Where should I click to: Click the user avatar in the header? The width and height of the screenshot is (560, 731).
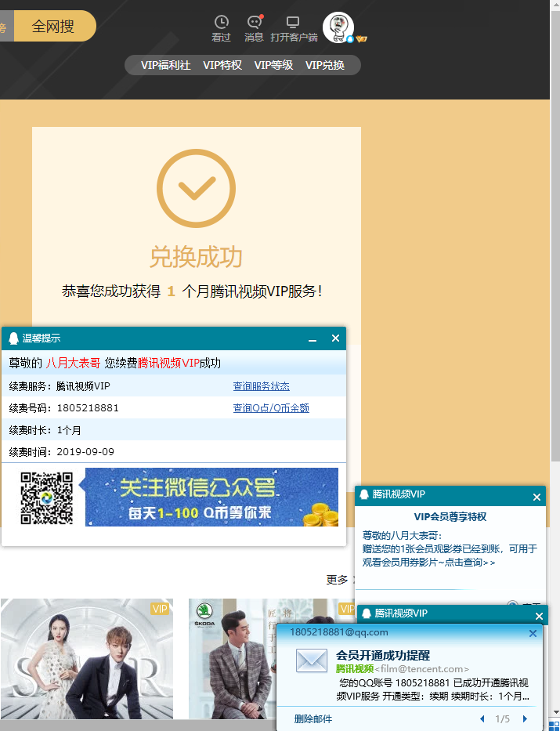(x=338, y=27)
